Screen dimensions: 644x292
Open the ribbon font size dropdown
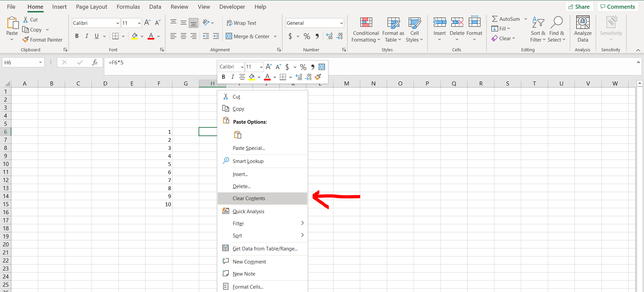[x=139, y=23]
